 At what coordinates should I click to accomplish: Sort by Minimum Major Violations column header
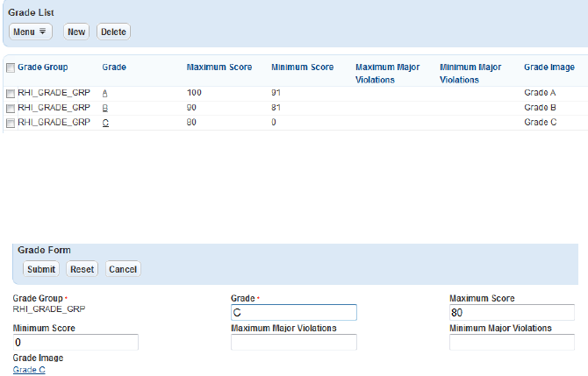coord(470,74)
